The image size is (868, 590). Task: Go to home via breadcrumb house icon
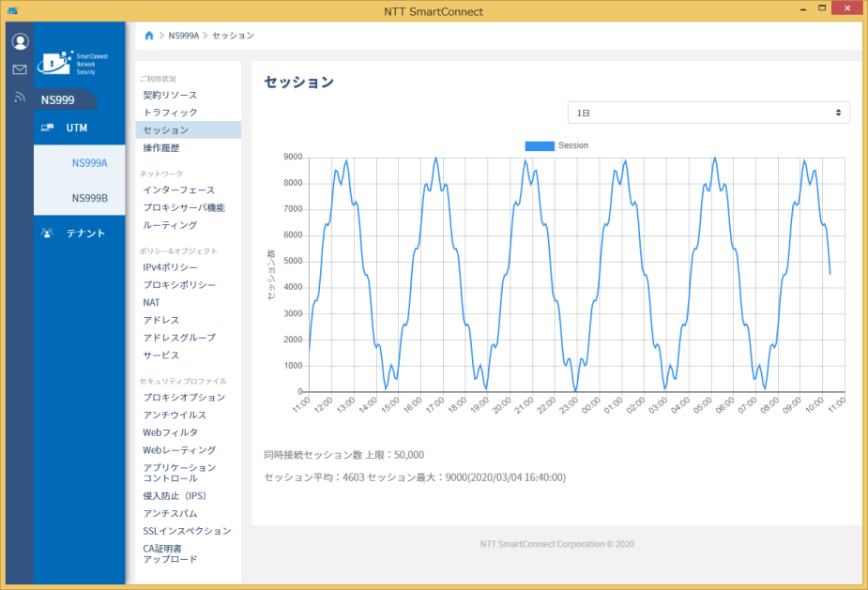click(x=149, y=36)
